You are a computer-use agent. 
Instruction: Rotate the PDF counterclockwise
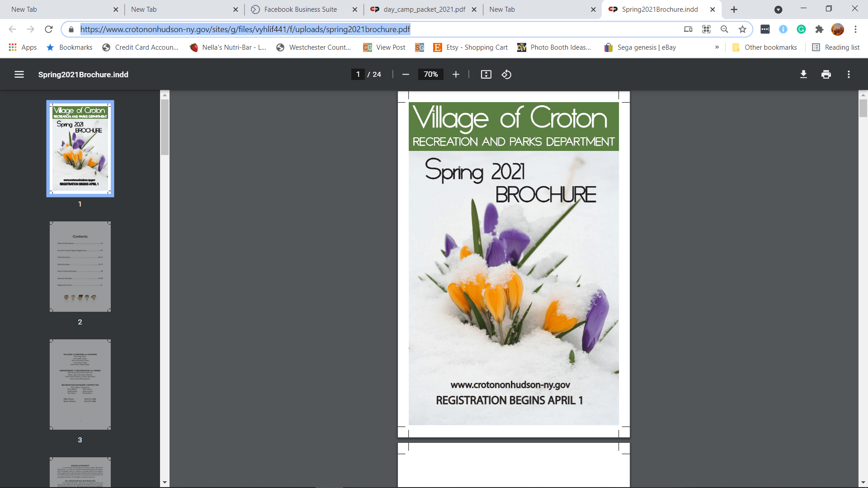pos(506,74)
